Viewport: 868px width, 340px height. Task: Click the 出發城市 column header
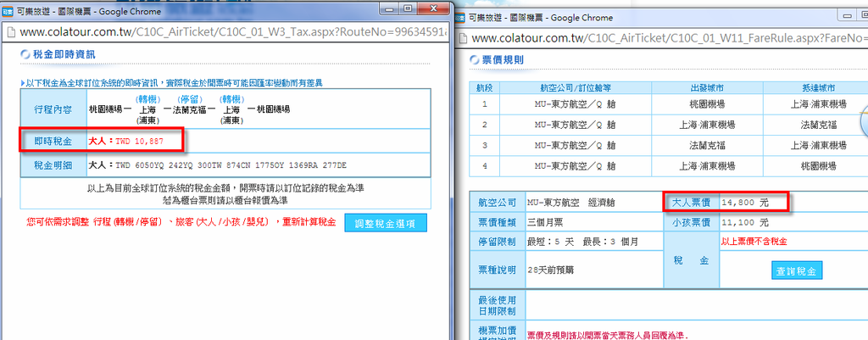click(707, 88)
